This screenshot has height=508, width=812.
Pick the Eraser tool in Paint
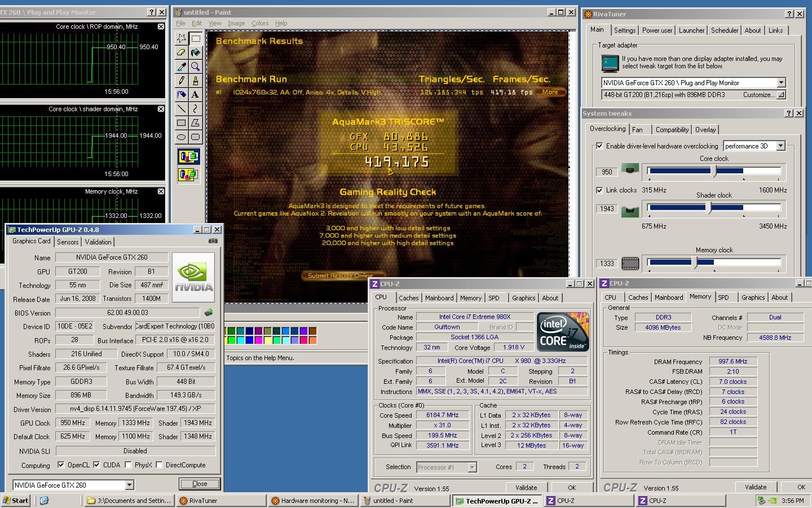181,52
